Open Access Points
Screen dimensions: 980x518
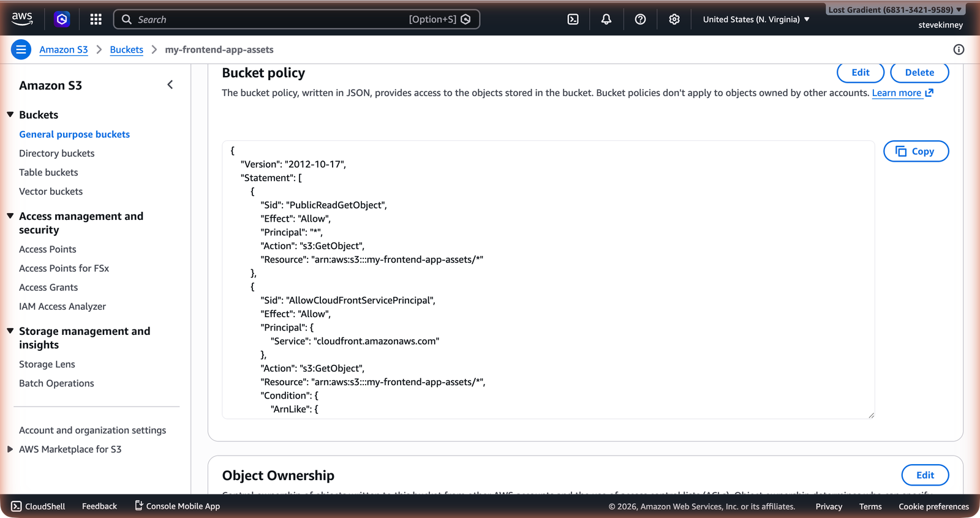(x=48, y=249)
